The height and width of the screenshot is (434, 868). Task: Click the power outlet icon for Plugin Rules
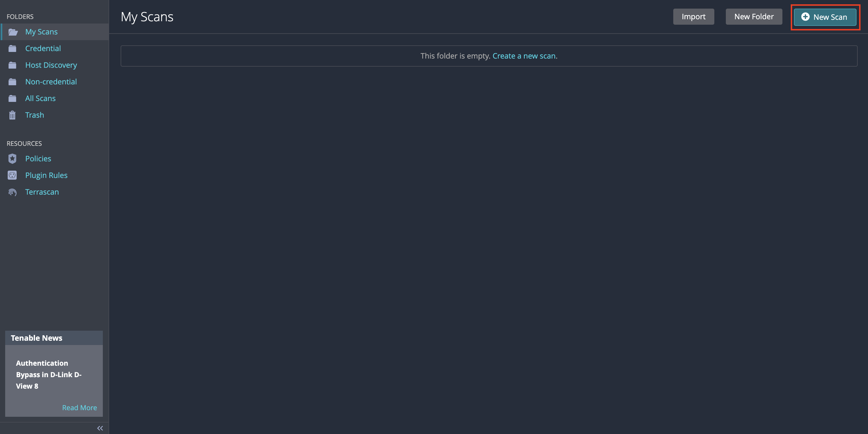pos(12,175)
